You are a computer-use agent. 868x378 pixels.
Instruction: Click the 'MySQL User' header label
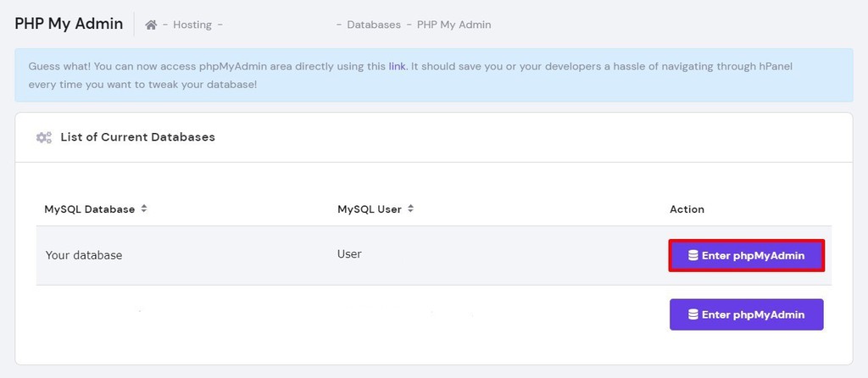coord(370,209)
